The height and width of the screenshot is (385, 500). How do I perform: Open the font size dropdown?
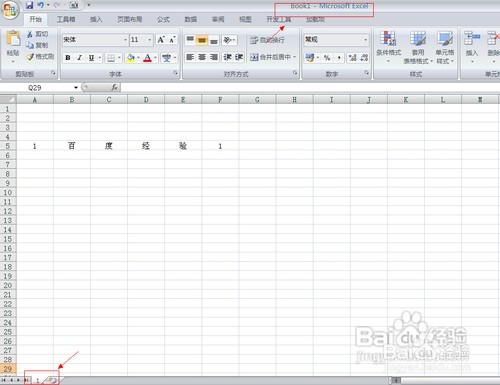point(149,40)
